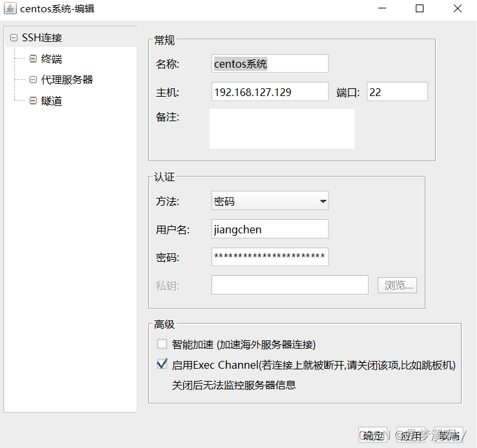Click the disabled 私钥 path field
This screenshot has width=477, height=448.
290,285
